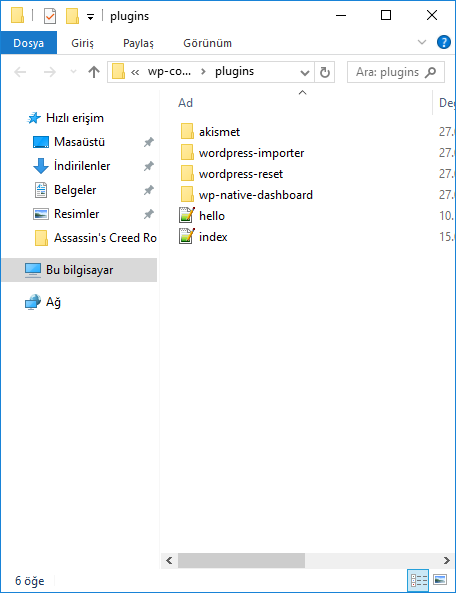Image resolution: width=456 pixels, height=593 pixels.
Task: Click the window system folder icon
Action: pos(17,16)
